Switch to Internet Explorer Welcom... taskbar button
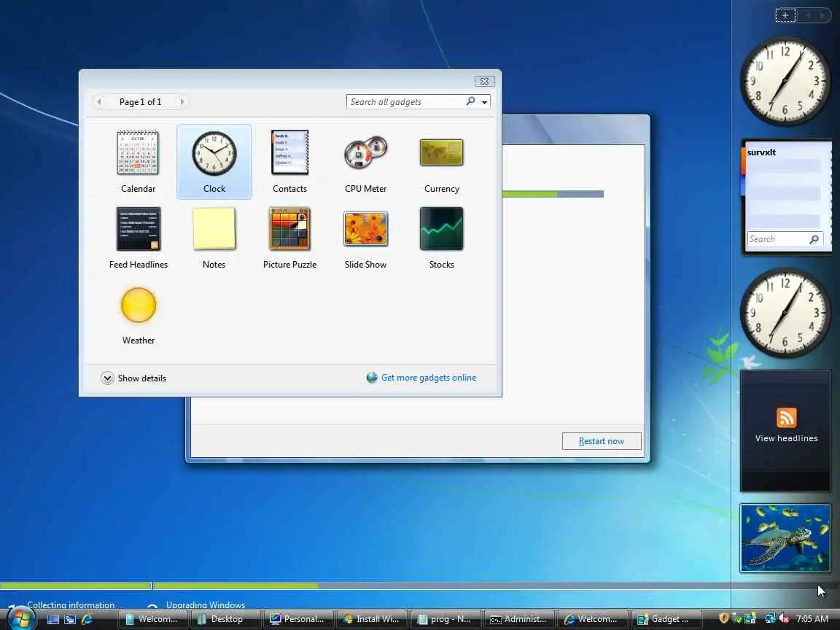 [593, 619]
